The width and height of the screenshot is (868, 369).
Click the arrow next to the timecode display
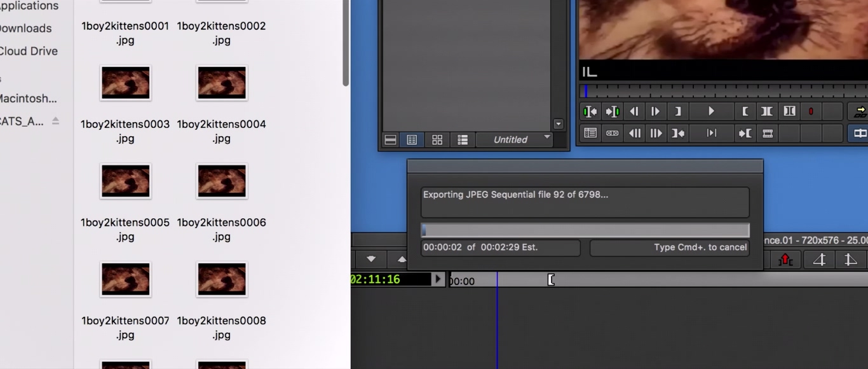[438, 279]
